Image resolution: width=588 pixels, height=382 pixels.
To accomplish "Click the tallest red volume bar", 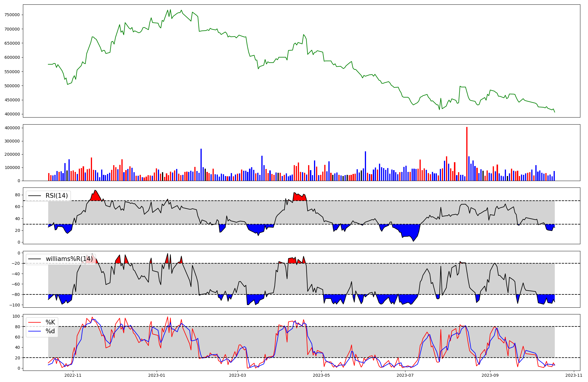I will [x=467, y=154].
